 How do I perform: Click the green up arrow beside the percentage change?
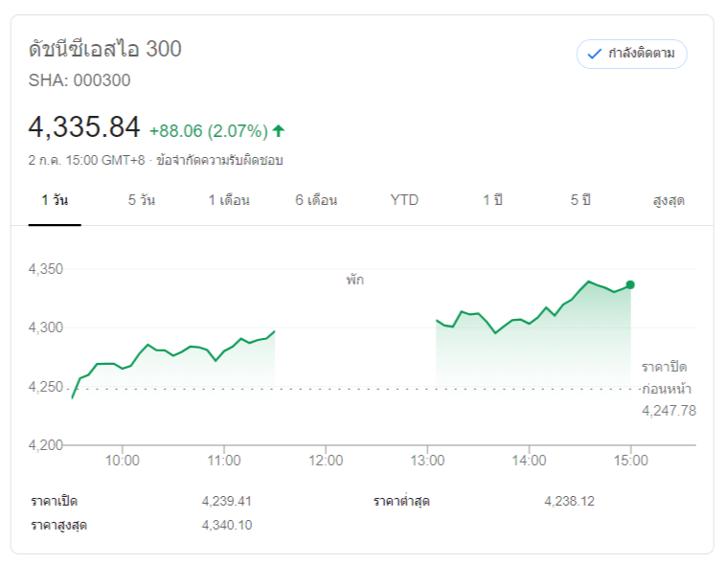(x=279, y=130)
